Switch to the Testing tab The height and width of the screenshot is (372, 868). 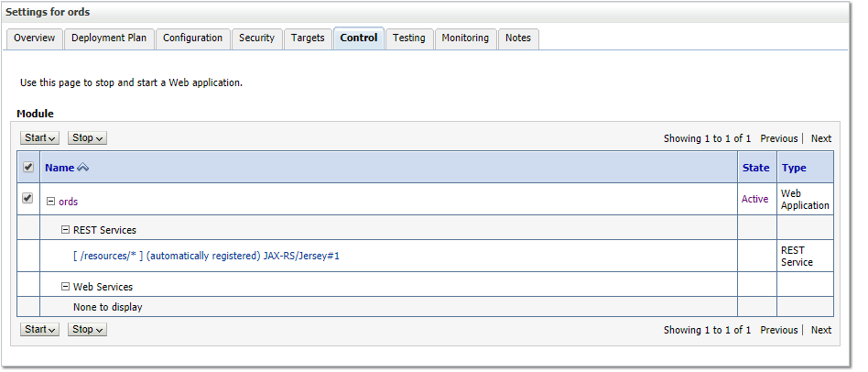pyautogui.click(x=408, y=38)
